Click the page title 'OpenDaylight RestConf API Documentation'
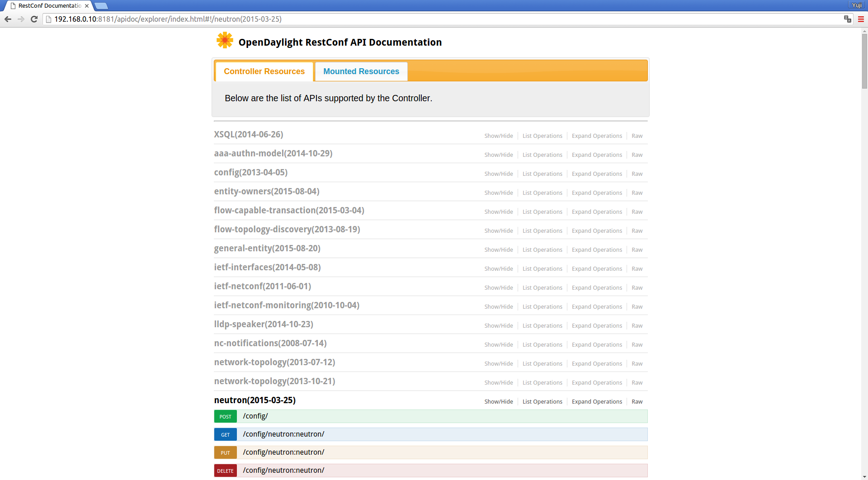This screenshot has height=480, width=868. (340, 42)
